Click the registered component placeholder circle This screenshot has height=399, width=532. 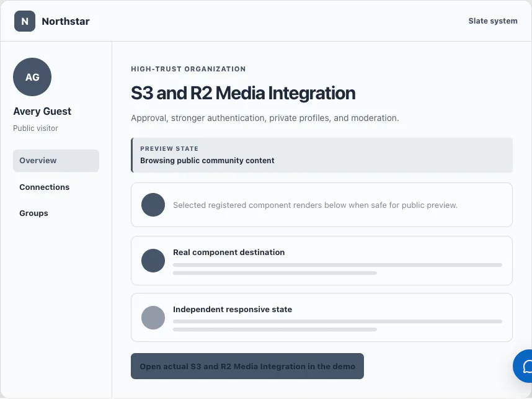(x=153, y=205)
